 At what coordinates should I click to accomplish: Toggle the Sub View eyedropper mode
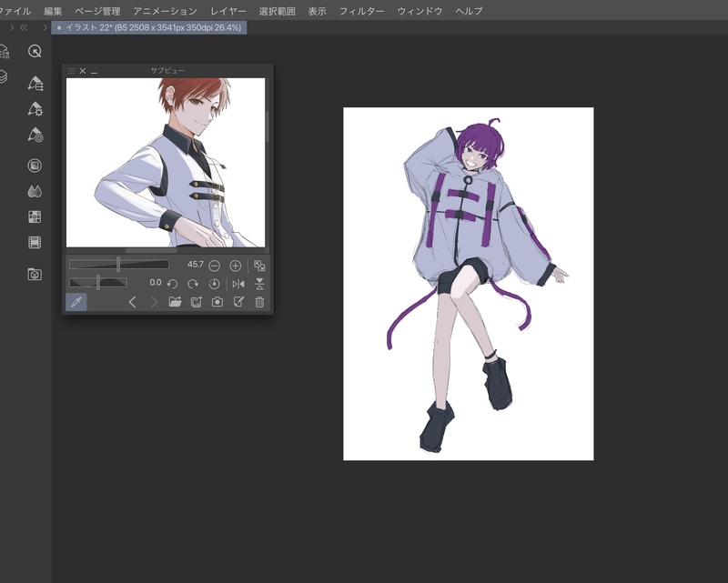click(76, 302)
